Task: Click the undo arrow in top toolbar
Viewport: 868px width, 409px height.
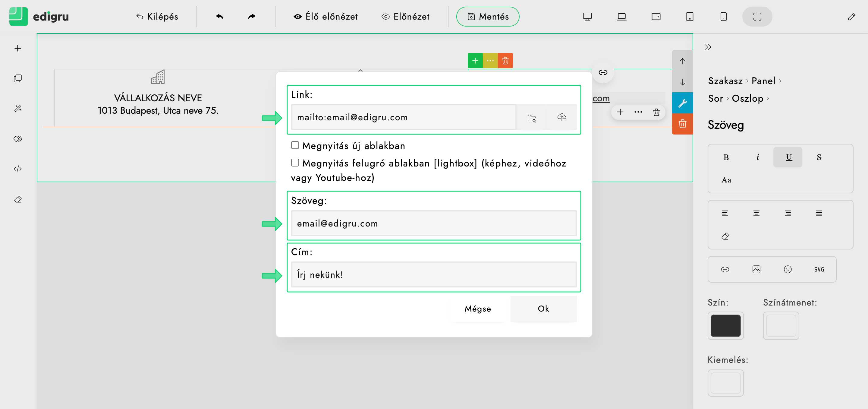Action: click(x=220, y=17)
